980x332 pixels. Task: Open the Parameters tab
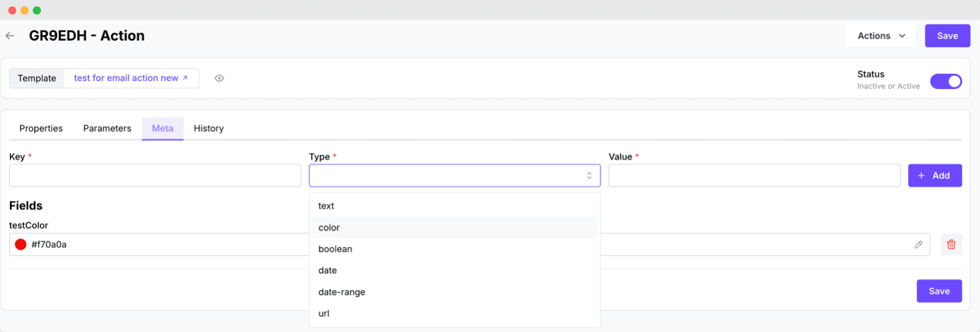(x=107, y=128)
